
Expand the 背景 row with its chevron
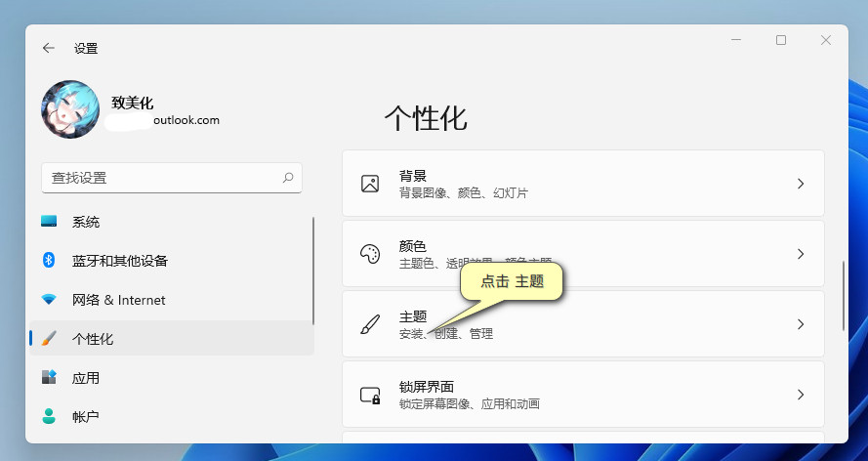[x=800, y=184]
